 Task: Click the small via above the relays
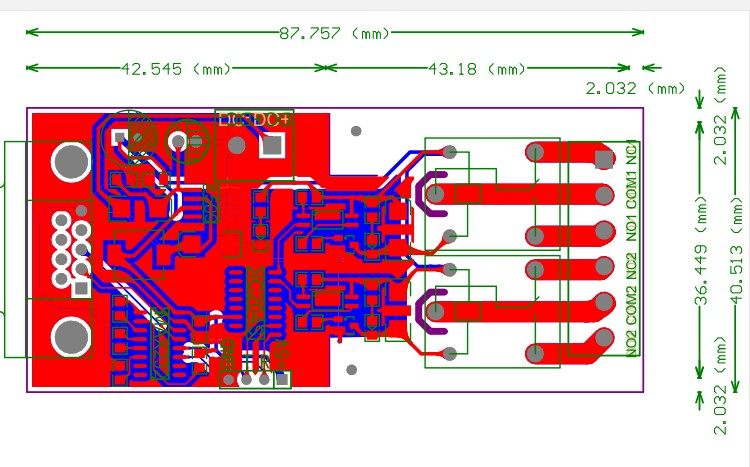(x=356, y=131)
